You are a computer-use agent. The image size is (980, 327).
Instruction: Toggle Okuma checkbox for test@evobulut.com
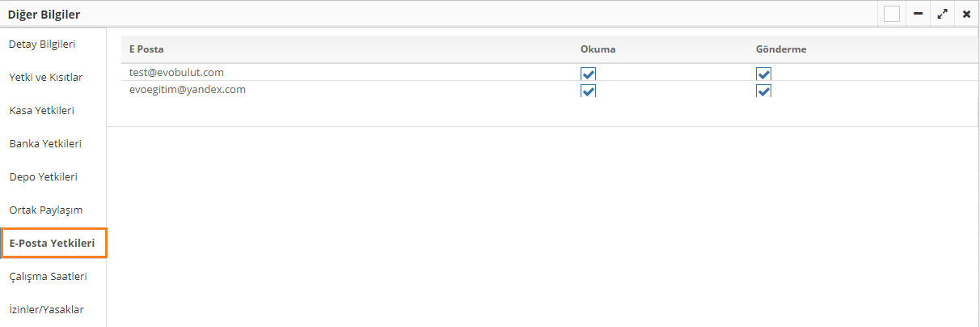pyautogui.click(x=588, y=74)
